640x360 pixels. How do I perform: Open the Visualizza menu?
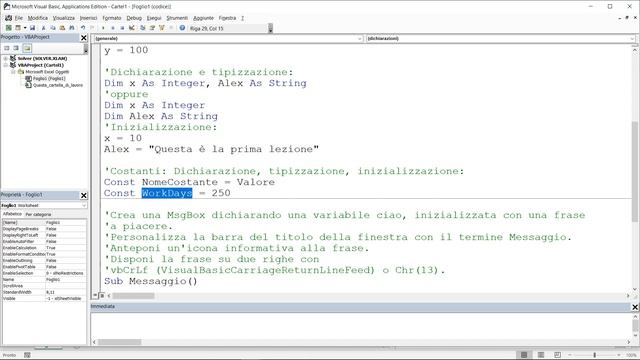pyautogui.click(x=64, y=18)
